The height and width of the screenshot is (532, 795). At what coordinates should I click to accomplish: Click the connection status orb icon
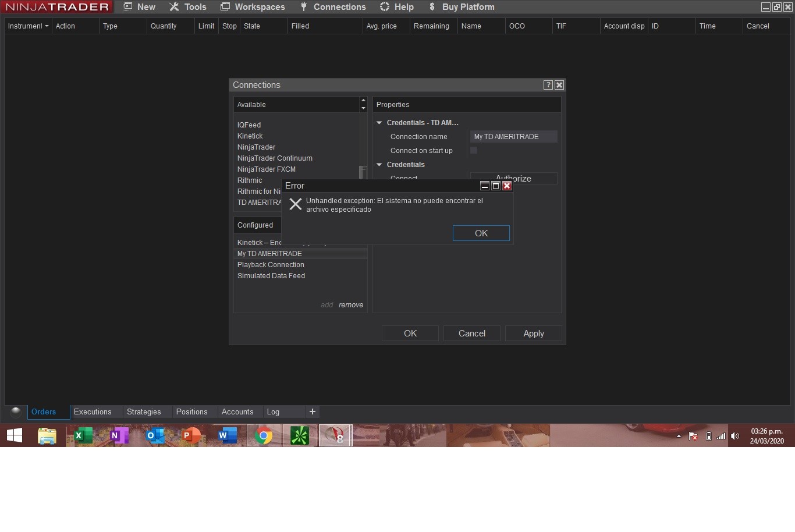[16, 412]
